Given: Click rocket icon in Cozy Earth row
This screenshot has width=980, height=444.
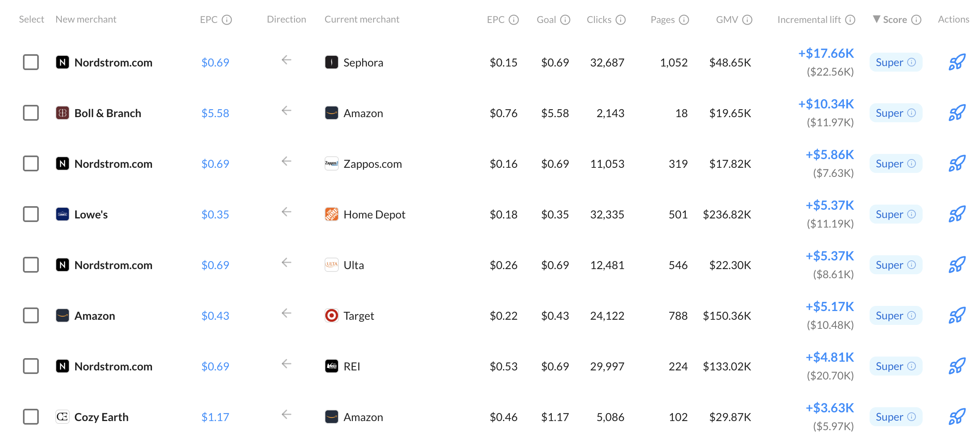Looking at the screenshot, I should 957,417.
